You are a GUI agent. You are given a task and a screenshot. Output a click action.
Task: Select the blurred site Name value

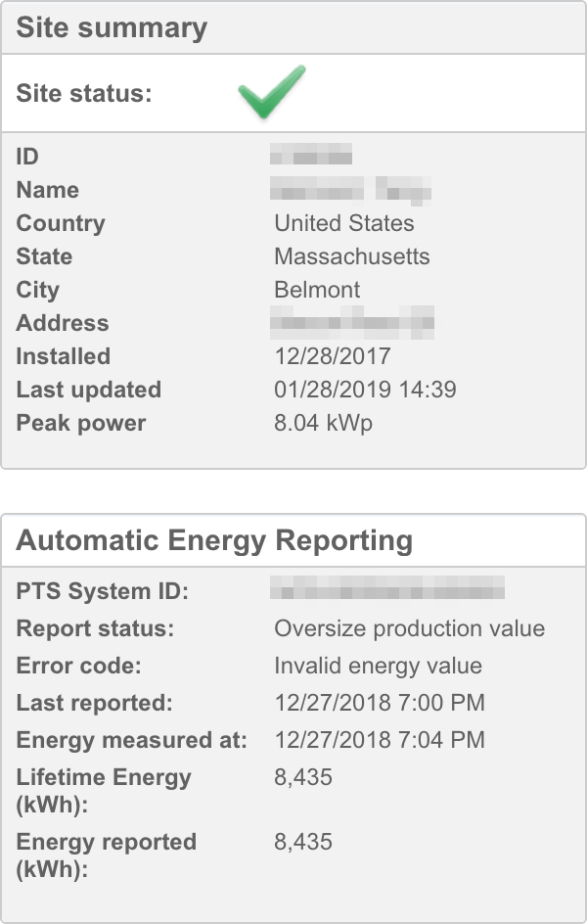352,190
